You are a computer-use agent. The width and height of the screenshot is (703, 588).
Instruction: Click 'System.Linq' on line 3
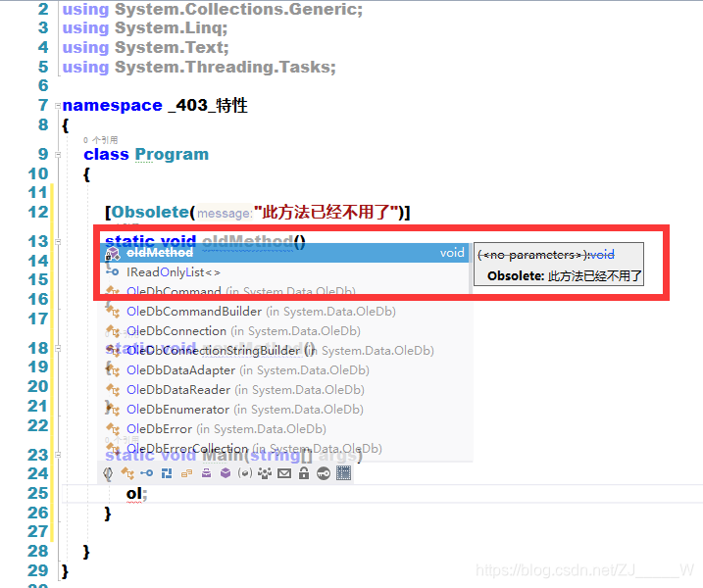(x=169, y=28)
